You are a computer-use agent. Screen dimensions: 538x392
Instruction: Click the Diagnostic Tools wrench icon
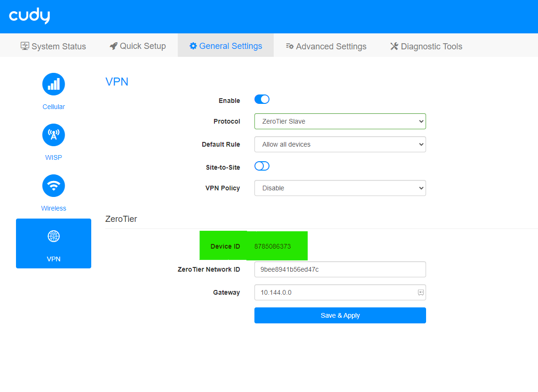tap(394, 46)
